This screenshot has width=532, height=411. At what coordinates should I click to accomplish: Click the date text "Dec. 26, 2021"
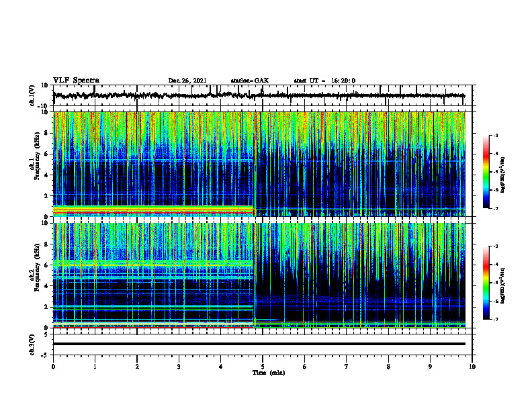(187, 81)
